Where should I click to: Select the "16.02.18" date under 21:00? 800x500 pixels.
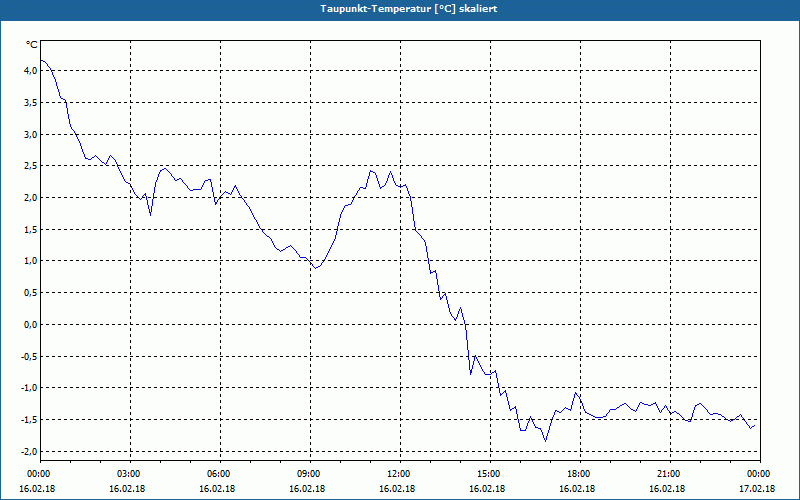click(x=667, y=489)
